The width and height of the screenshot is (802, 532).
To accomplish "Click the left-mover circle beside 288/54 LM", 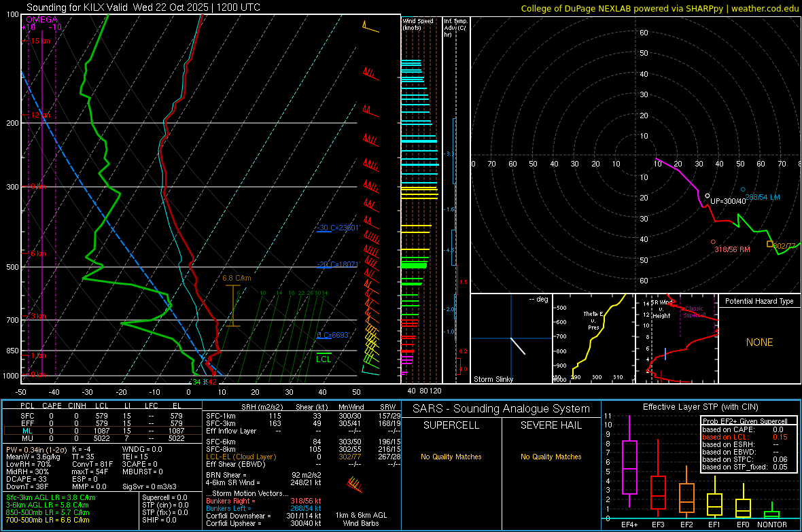I will tap(743, 190).
